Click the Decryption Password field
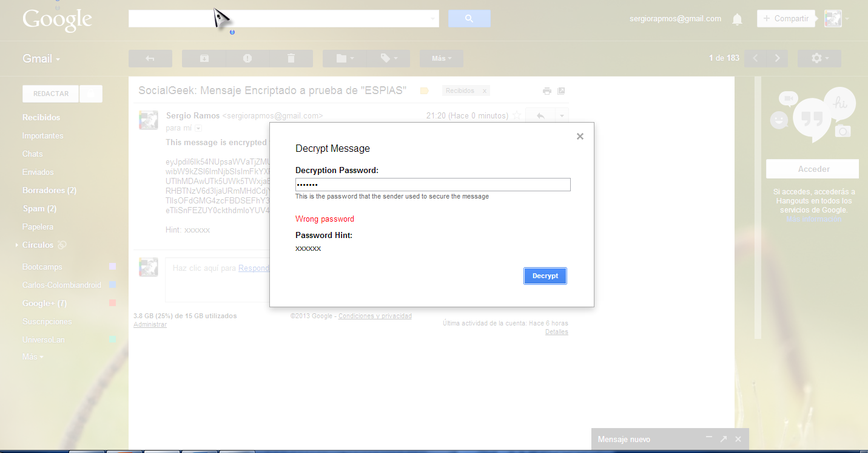 (x=432, y=185)
